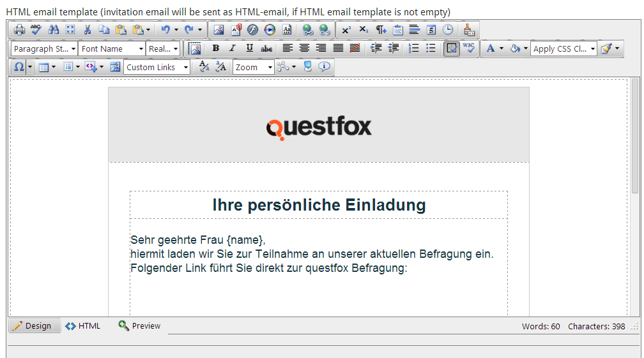Click the editor's vertical scrollbar
The height and width of the screenshot is (358, 644).
click(634, 191)
